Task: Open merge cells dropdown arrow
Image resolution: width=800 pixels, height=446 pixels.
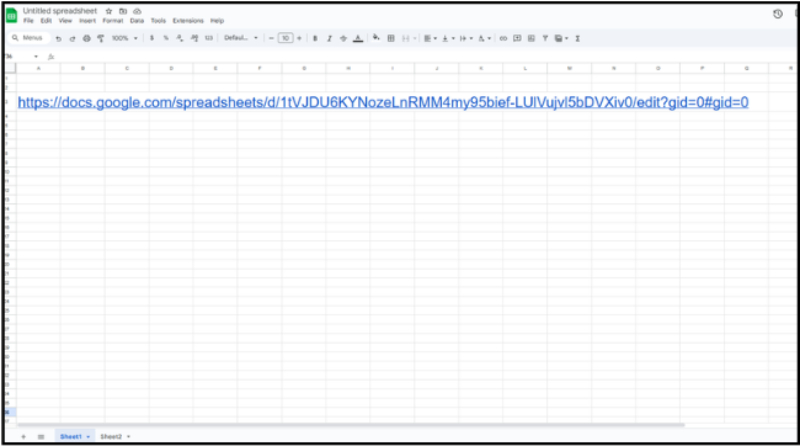Action: click(x=415, y=38)
